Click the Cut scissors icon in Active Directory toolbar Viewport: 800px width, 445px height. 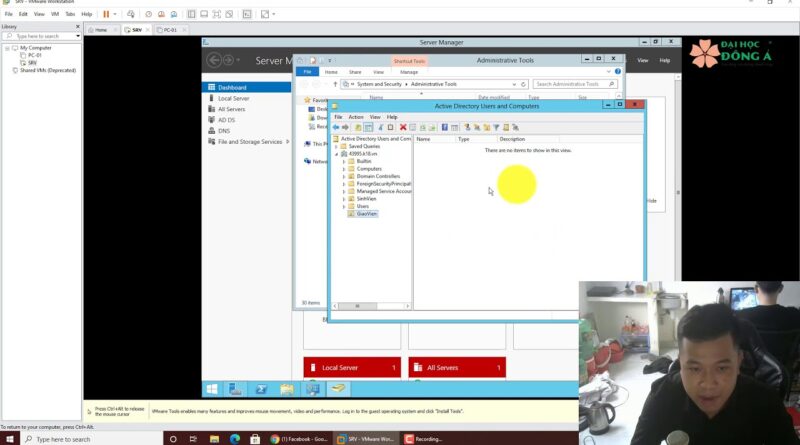381,128
